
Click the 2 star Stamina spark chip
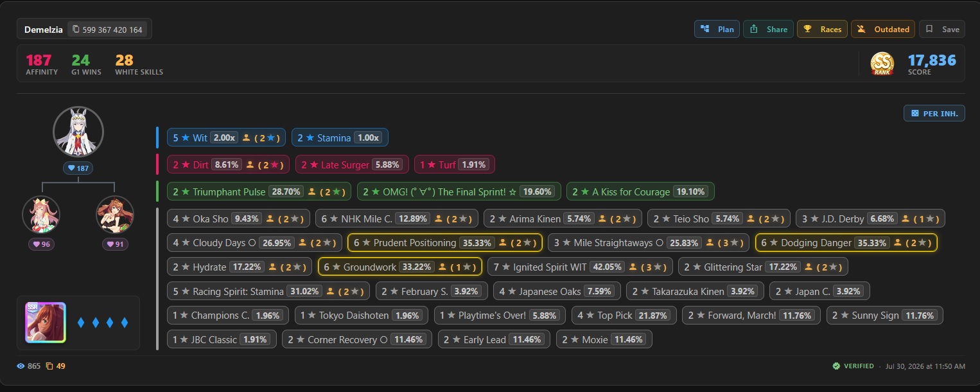coord(340,138)
